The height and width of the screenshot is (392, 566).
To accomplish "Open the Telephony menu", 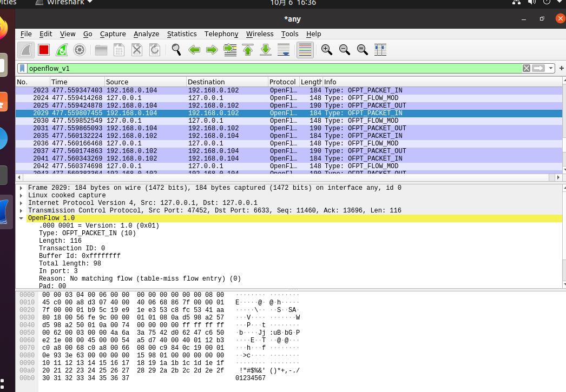I will [x=221, y=34].
